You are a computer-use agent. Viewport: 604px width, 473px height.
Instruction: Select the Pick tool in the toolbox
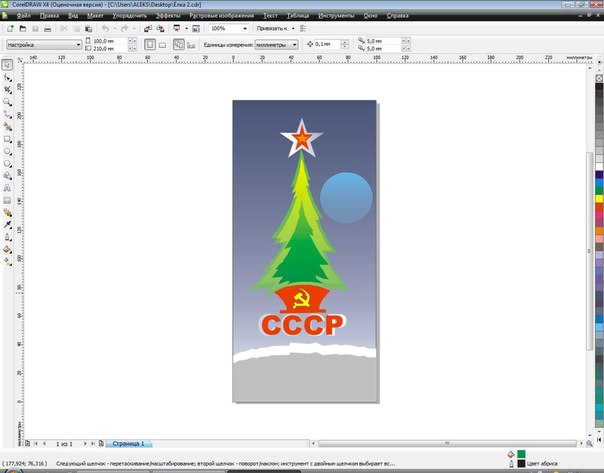[7, 65]
